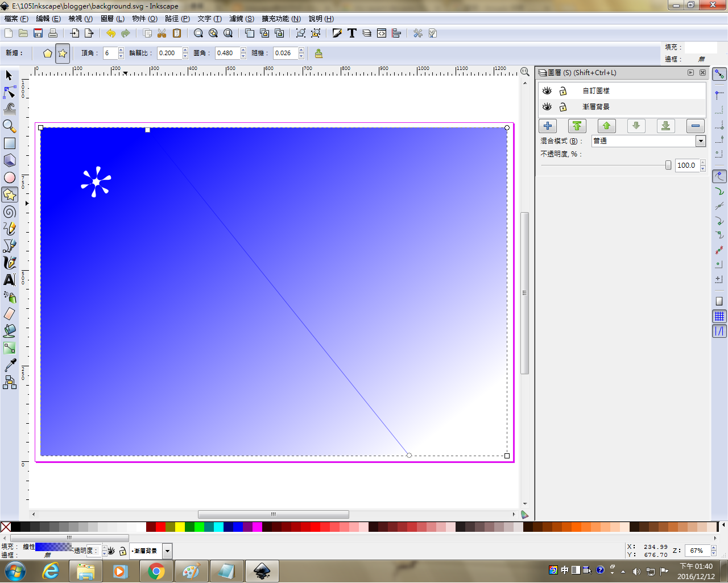728x583 pixels.
Task: Hide the 自訂圖樣 layer with eye icon
Action: coord(547,91)
